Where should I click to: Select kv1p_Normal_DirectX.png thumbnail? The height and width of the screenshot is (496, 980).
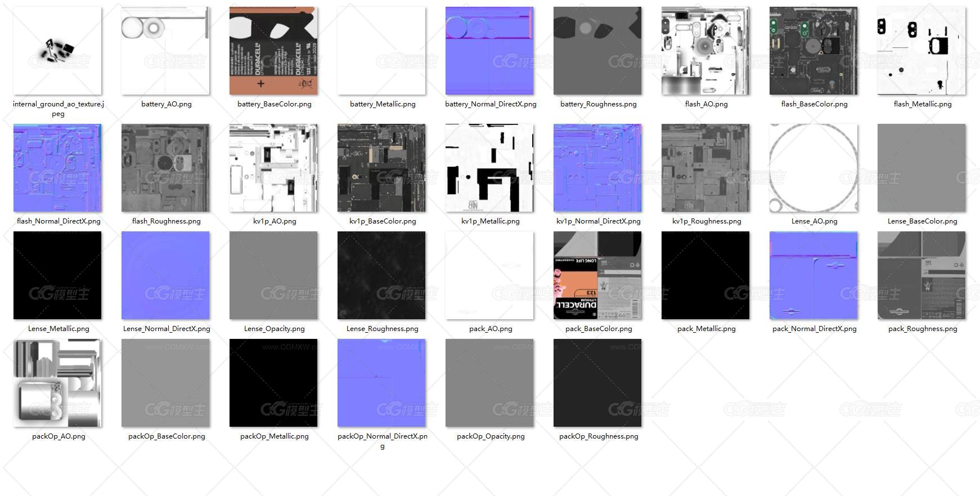point(597,168)
